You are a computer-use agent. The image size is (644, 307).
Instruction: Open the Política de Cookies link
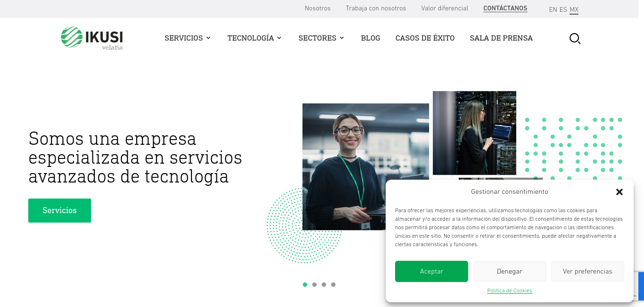[510, 290]
